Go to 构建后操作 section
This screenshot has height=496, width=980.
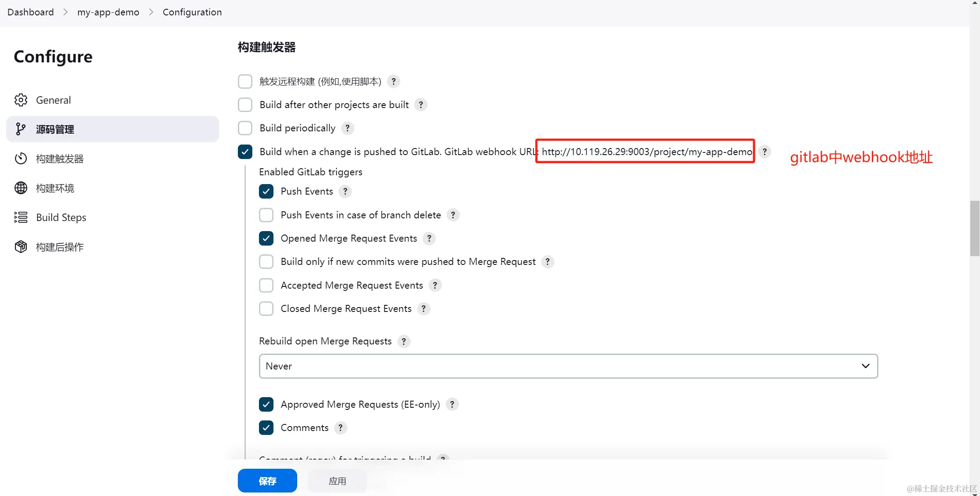[x=113, y=247]
